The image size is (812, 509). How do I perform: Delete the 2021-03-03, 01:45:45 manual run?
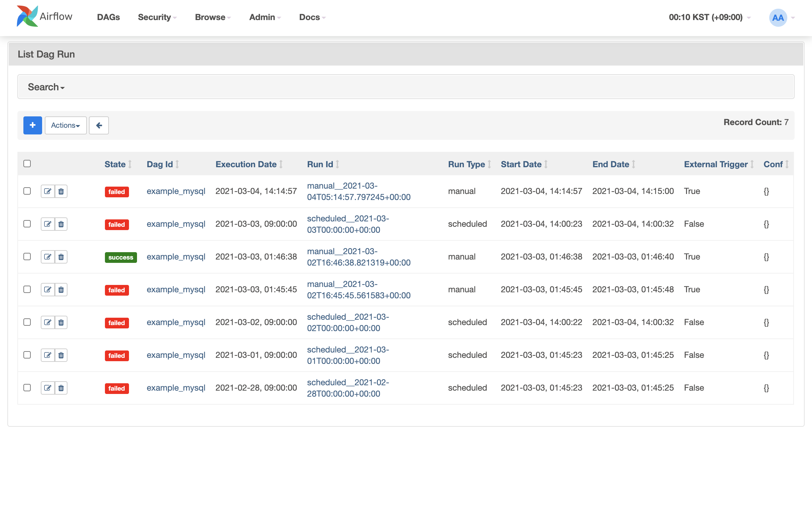[61, 290]
